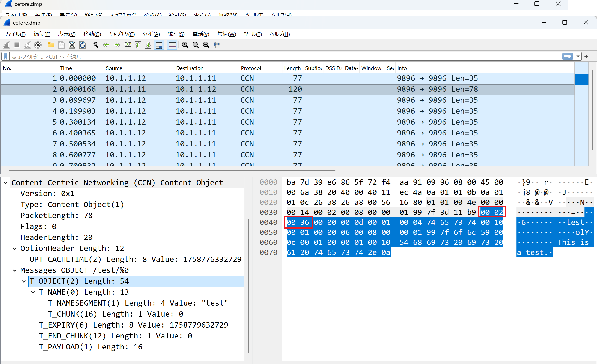The width and height of the screenshot is (597, 364).
Task: Reload the capture file via toolbar
Action: coord(83,45)
